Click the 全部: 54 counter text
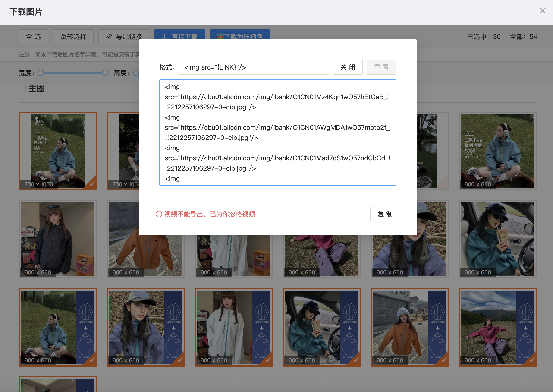The width and height of the screenshot is (553, 392). click(524, 37)
